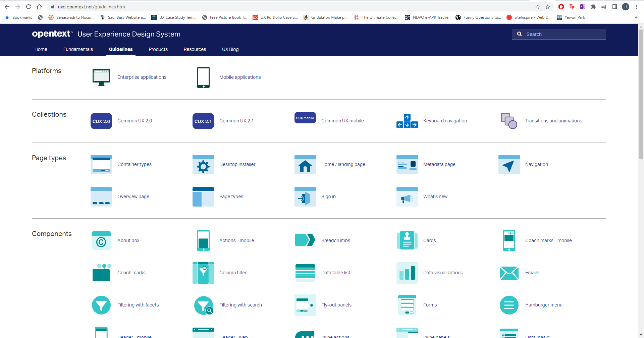
Task: Click the Enterprise applications monitor icon
Action: [101, 77]
